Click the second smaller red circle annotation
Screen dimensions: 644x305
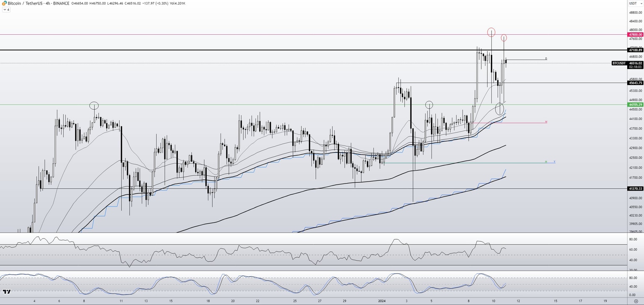tap(504, 38)
